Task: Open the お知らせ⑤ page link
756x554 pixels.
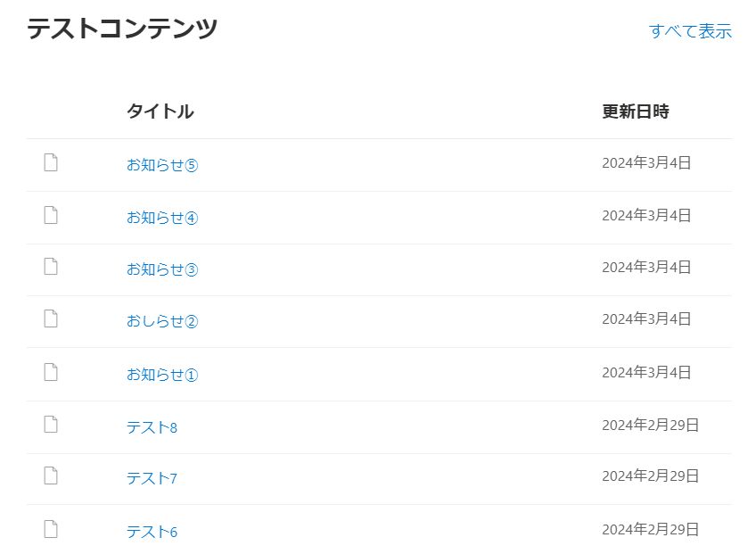Action: [x=162, y=165]
